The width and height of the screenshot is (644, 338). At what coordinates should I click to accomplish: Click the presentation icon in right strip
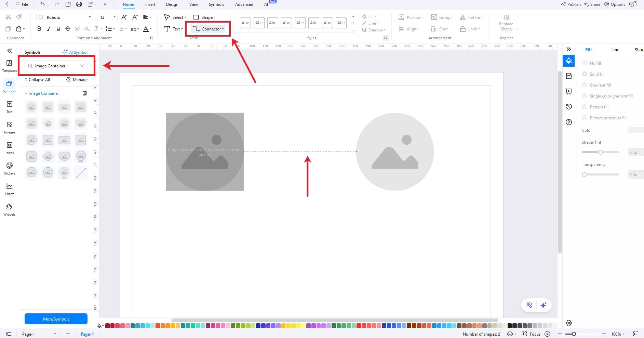[x=569, y=91]
